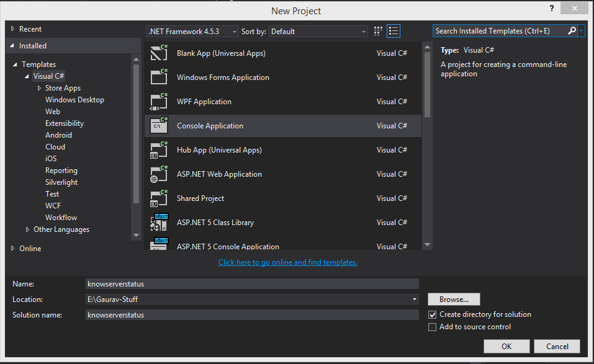Expand the Other Languages node

pos(27,229)
